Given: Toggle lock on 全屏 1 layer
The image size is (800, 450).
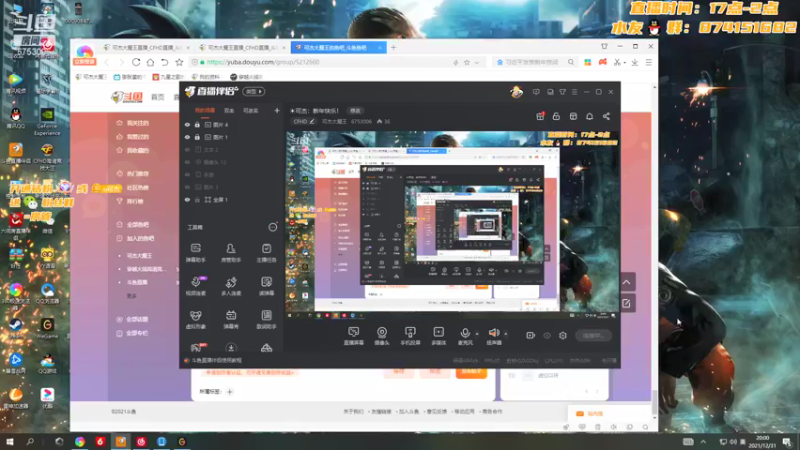Looking at the screenshot, I should (x=197, y=199).
